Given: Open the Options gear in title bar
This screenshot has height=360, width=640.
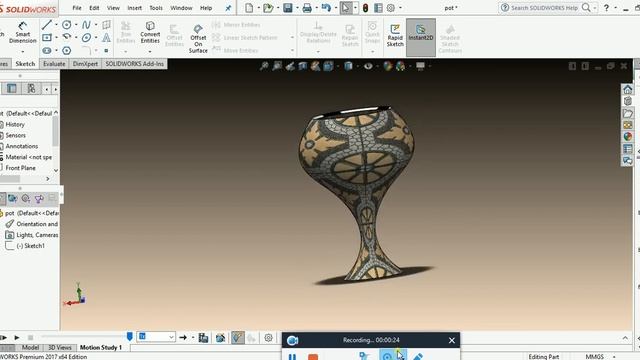Looking at the screenshot, I should pyautogui.click(x=391, y=8).
